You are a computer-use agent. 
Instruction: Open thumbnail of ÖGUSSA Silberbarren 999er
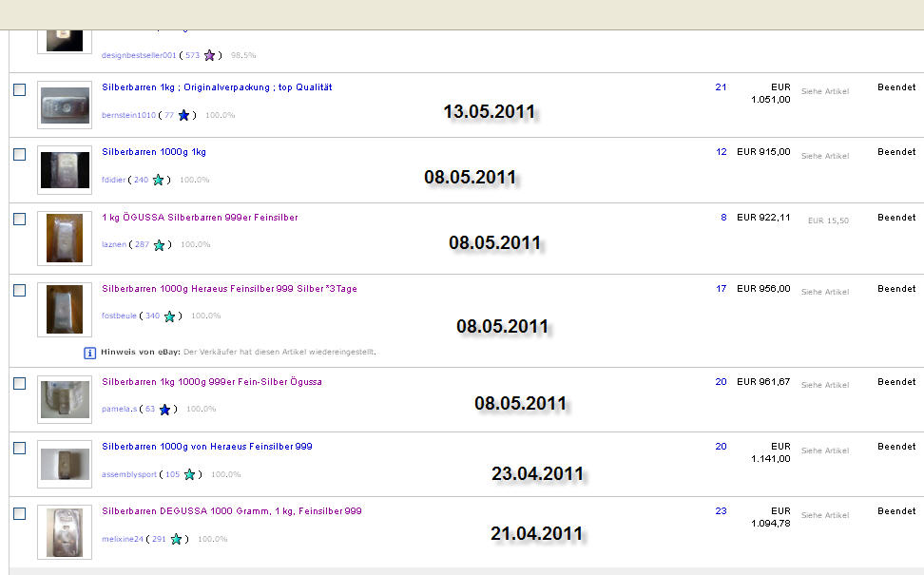tap(65, 238)
